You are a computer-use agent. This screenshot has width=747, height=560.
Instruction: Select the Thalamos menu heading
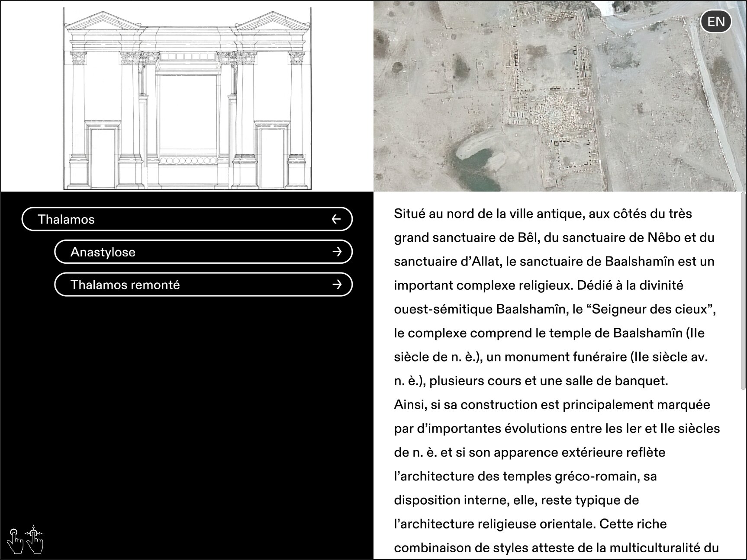pyautogui.click(x=66, y=219)
